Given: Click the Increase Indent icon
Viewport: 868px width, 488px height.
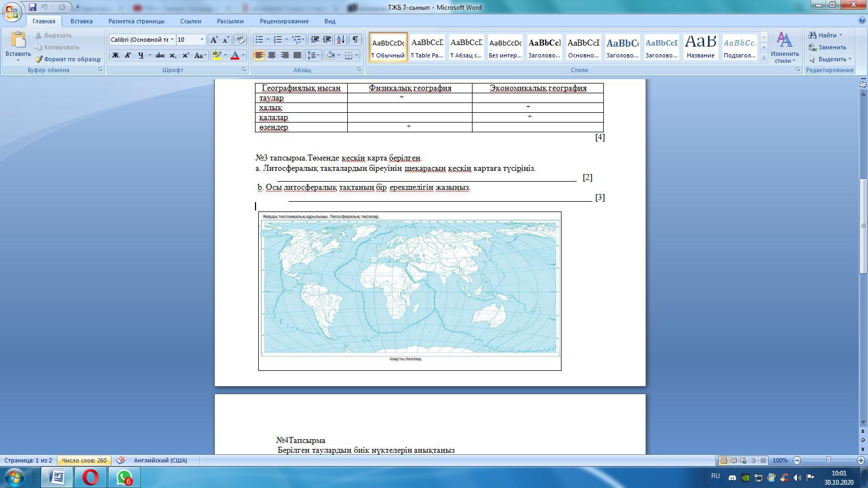Looking at the screenshot, I should [x=327, y=40].
